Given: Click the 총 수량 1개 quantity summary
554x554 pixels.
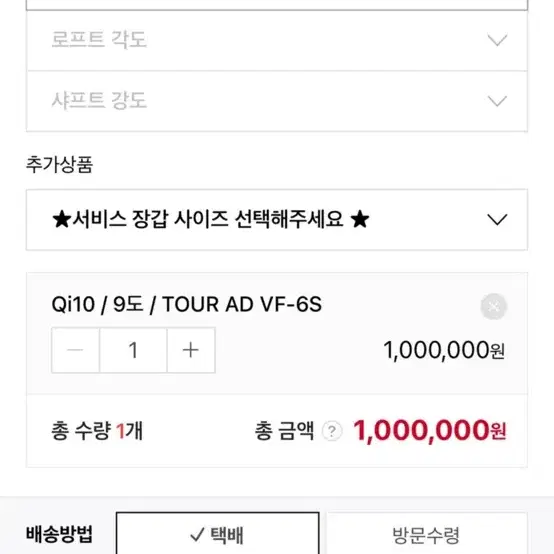Looking at the screenshot, I should point(97,431).
